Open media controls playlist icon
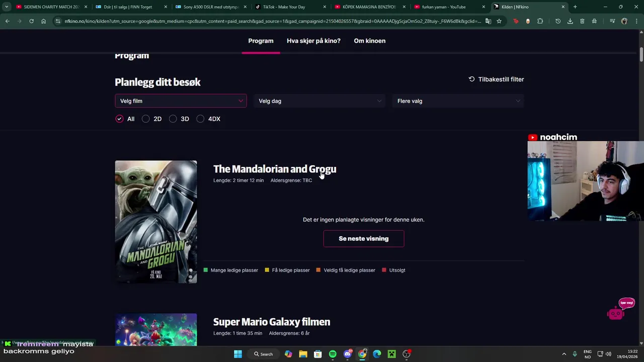 coord(612,21)
